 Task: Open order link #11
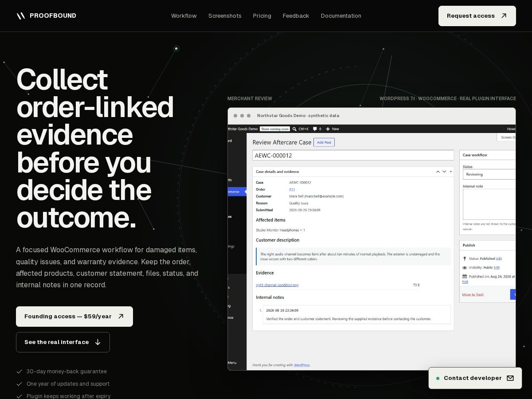[292, 189]
